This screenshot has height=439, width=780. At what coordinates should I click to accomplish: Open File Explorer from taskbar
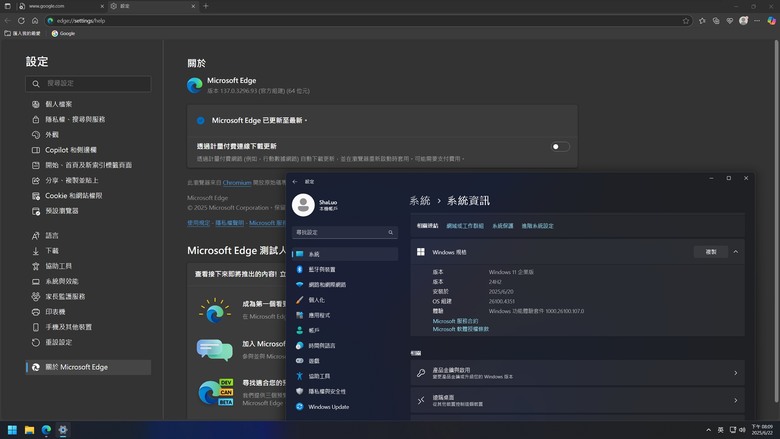(x=29, y=430)
